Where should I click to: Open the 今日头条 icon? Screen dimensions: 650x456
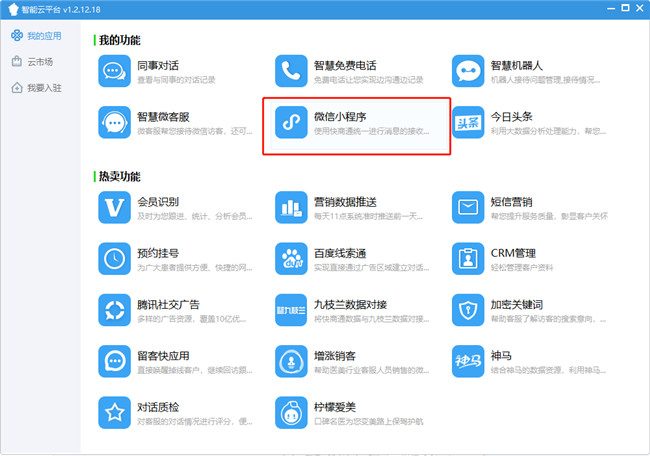tap(468, 122)
